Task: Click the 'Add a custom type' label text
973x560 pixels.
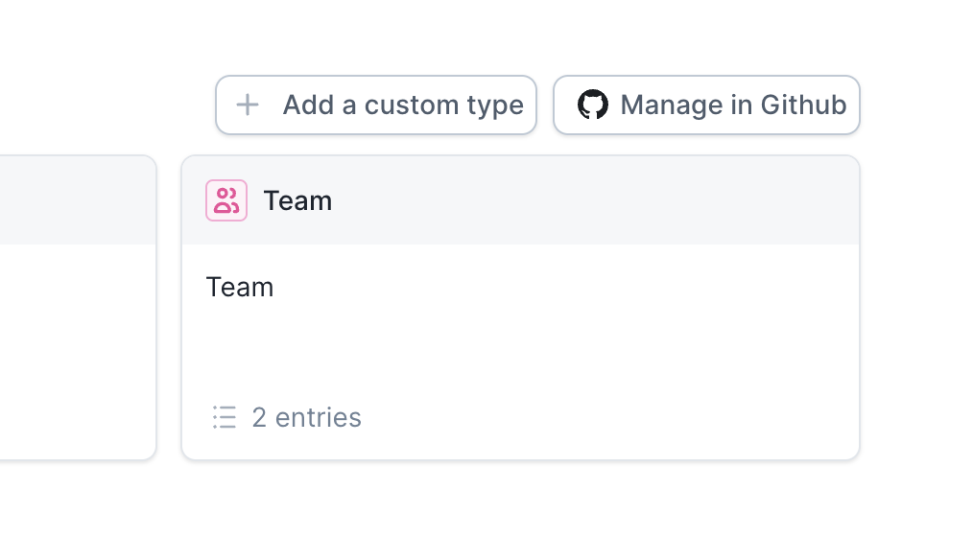Action: [x=403, y=105]
